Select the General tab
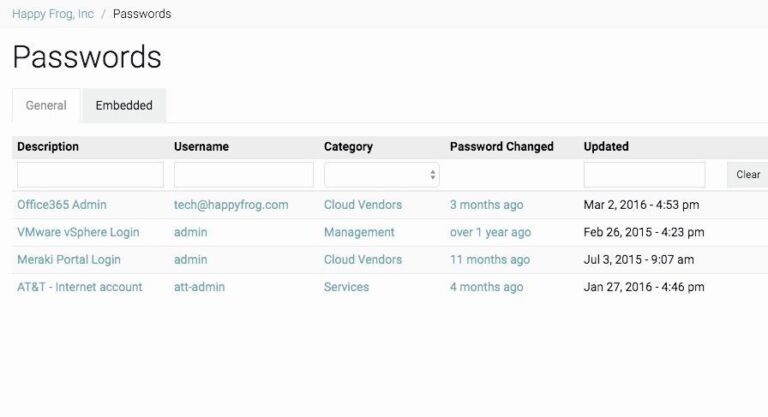768x417 pixels. [x=46, y=105]
